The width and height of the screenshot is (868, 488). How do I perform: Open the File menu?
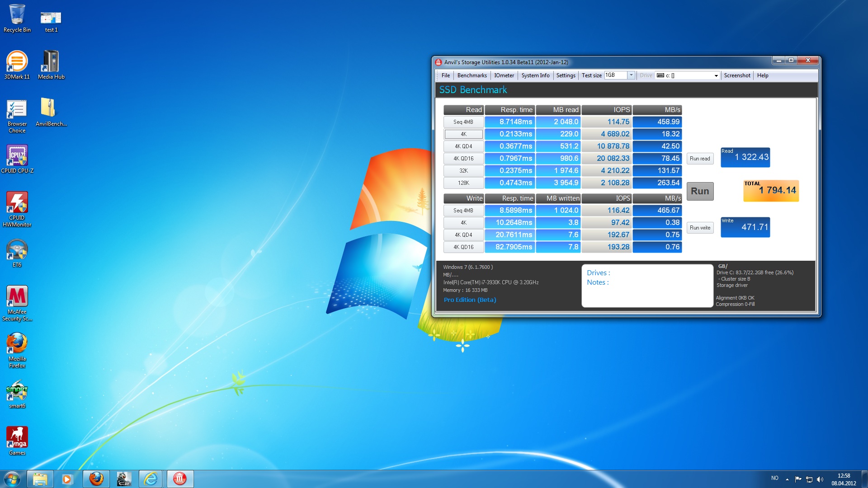(446, 75)
